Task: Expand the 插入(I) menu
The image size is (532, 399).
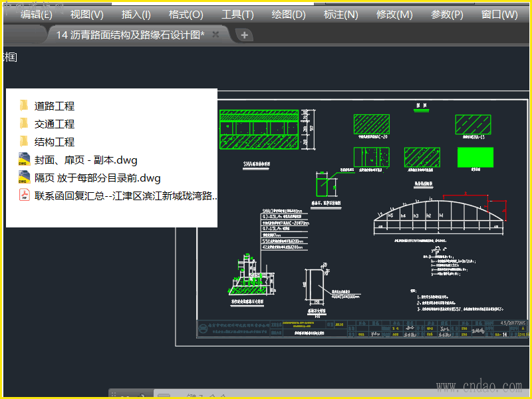Action: 136,15
